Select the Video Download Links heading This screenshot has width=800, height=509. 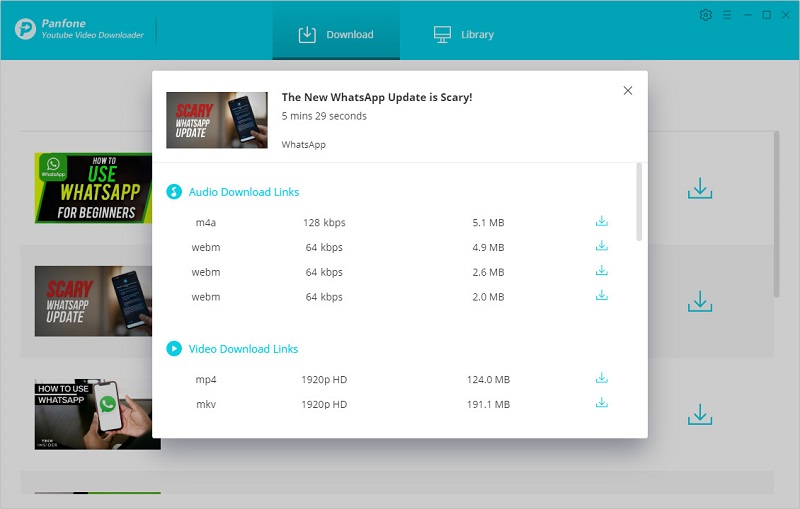(x=243, y=349)
